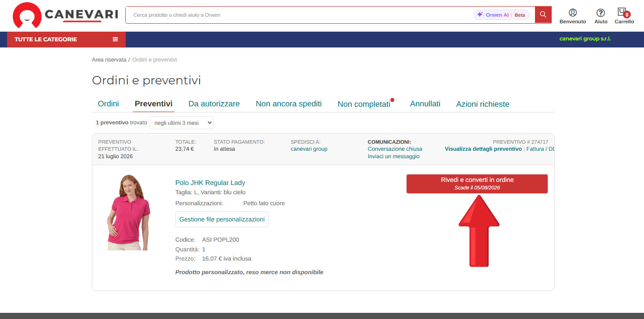The width and height of the screenshot is (644, 319).
Task: Click the pink polo product thumbnail
Action: coord(128,213)
